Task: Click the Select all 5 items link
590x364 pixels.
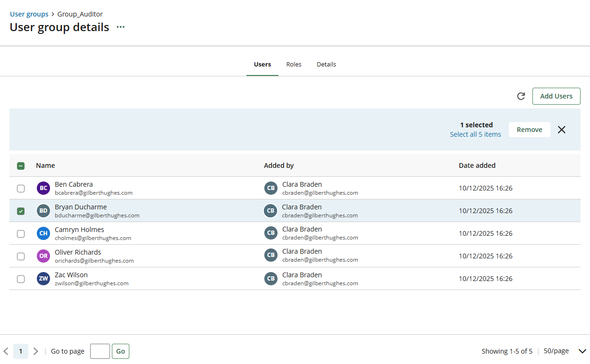Action: pos(475,134)
